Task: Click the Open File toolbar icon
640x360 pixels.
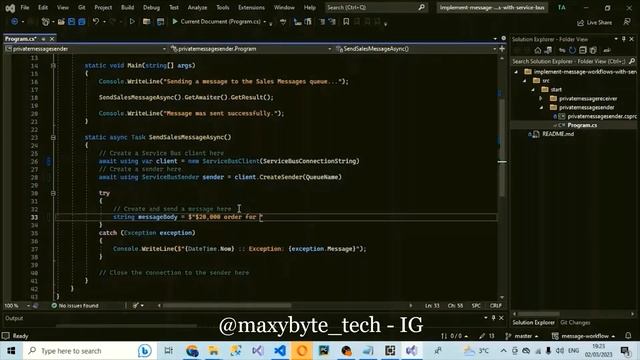Action: pyautogui.click(x=61, y=22)
